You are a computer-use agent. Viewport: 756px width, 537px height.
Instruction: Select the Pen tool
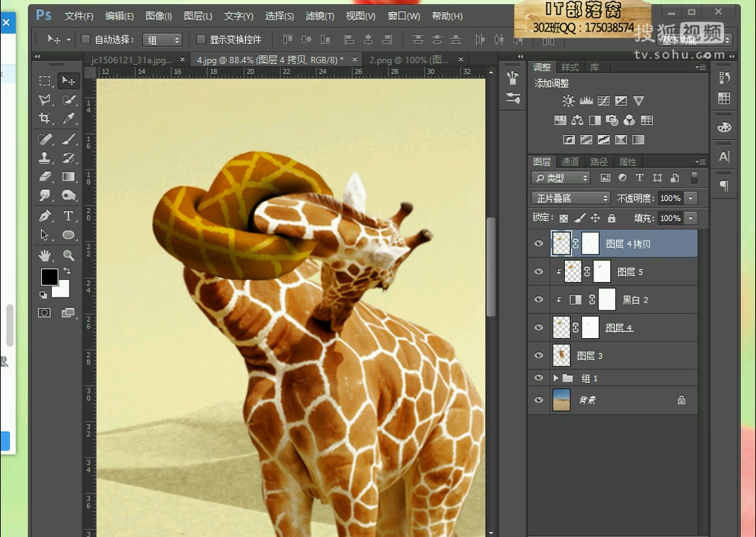coord(45,216)
